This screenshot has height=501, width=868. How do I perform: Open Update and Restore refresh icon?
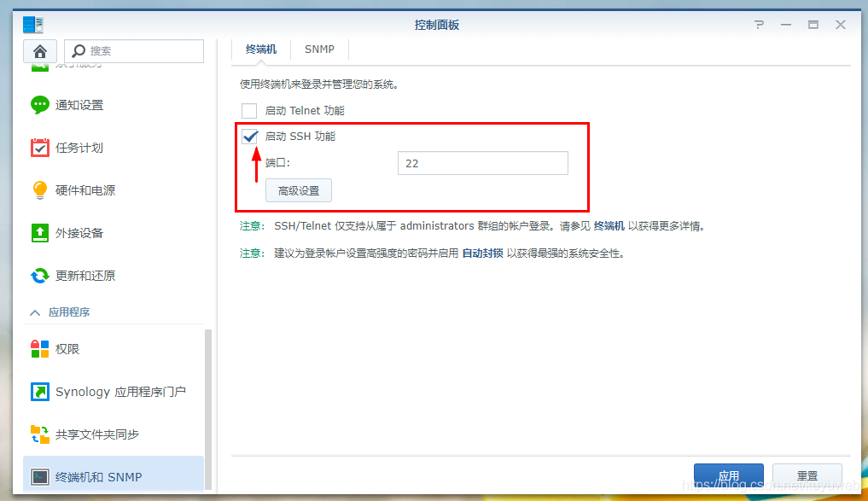click(x=40, y=275)
